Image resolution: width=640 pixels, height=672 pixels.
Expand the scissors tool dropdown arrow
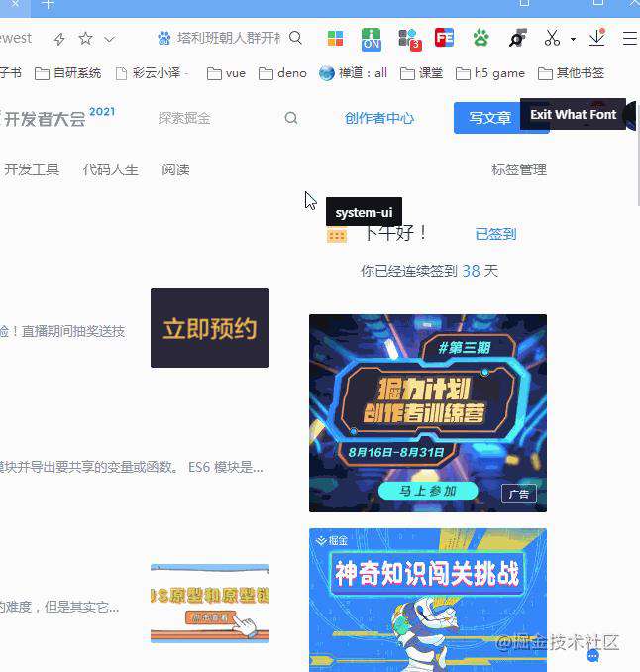click(x=573, y=39)
